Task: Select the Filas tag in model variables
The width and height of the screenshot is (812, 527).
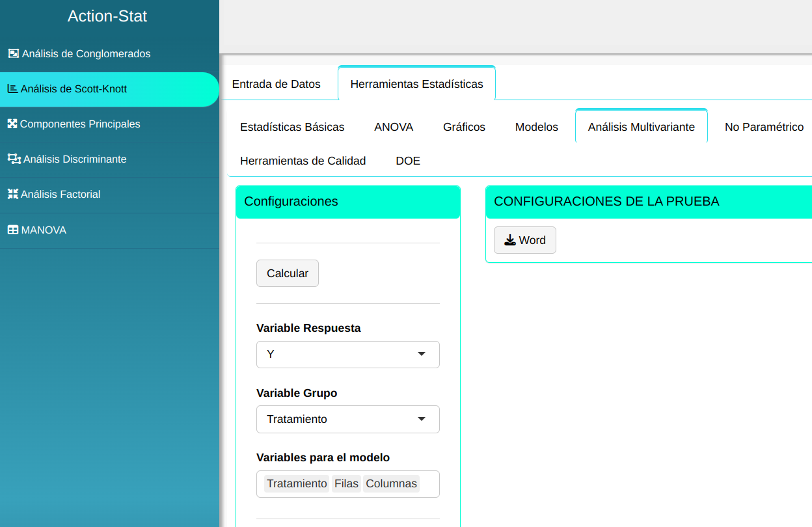Action: (346, 484)
